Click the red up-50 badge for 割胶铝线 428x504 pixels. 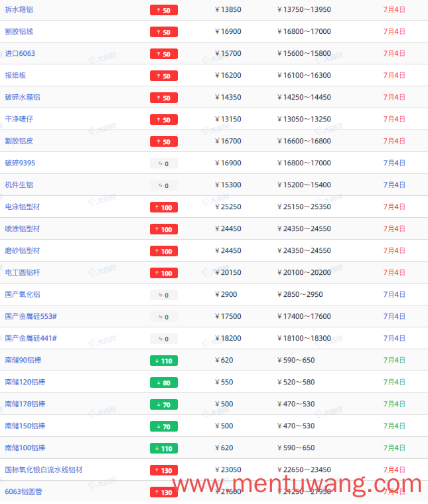(x=164, y=32)
